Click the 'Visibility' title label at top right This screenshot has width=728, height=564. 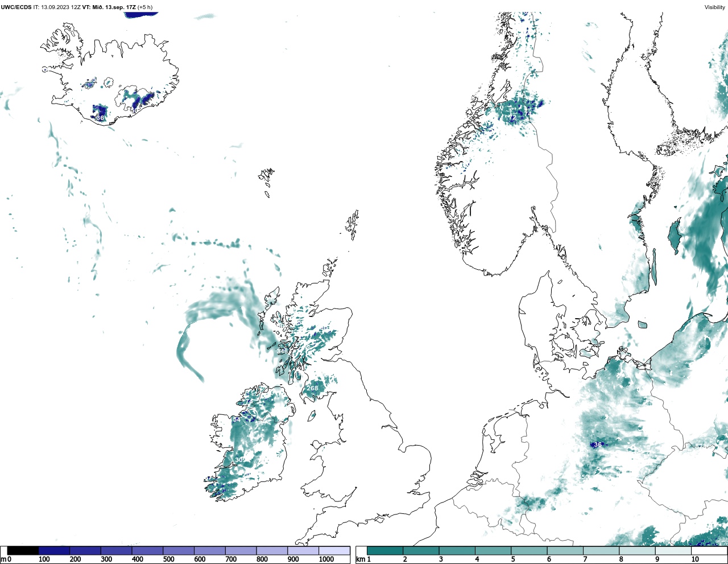(715, 7)
